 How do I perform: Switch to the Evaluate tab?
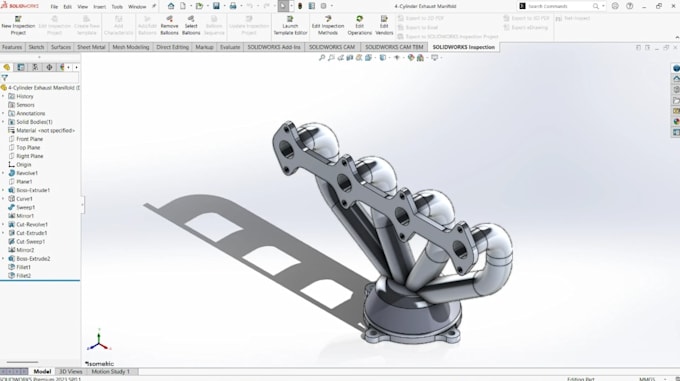[230, 47]
